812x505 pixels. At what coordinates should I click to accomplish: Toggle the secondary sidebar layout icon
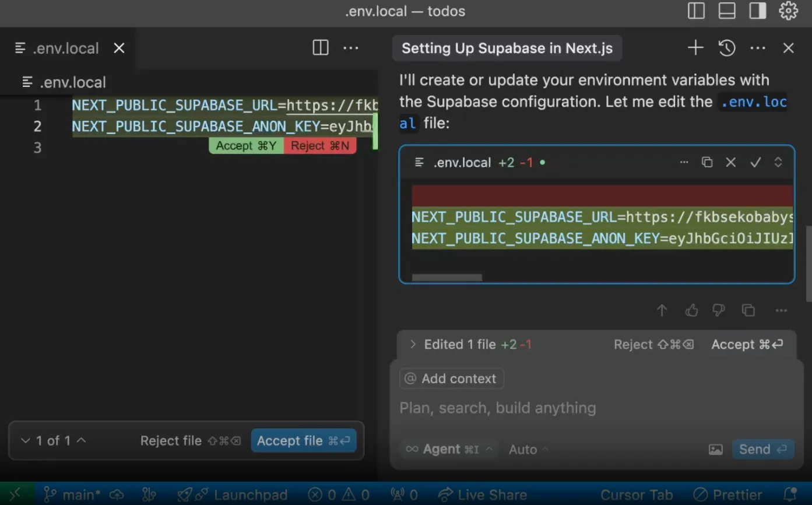[x=758, y=11]
